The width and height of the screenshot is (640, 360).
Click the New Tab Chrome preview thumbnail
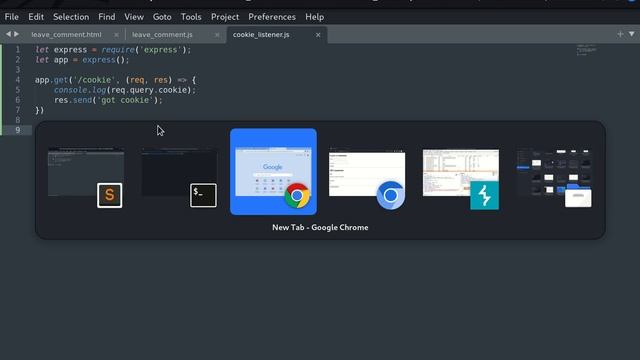pyautogui.click(x=273, y=172)
